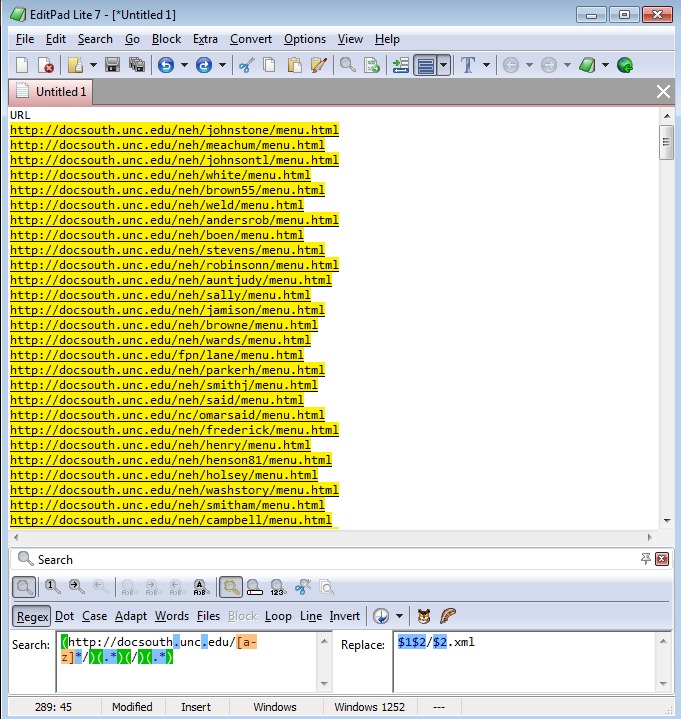Enable the Words search option

172,616
